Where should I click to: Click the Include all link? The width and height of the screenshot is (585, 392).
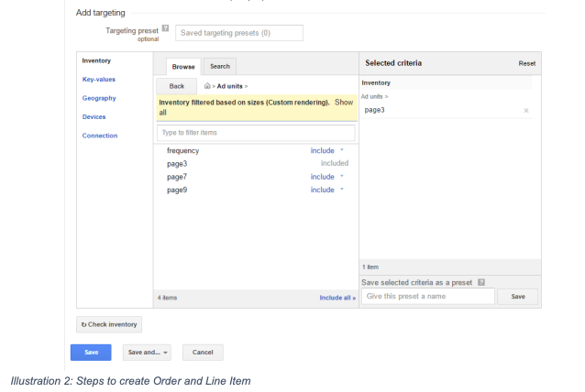click(336, 298)
